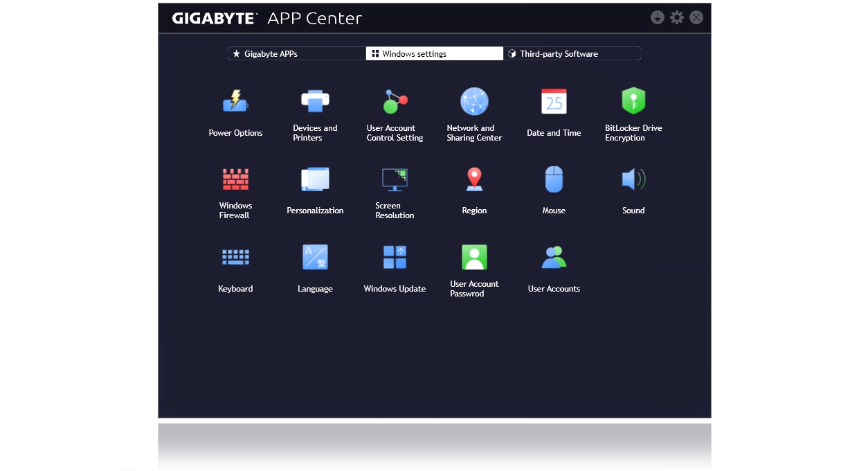
Task: Open Power Options icon
Action: point(235,102)
